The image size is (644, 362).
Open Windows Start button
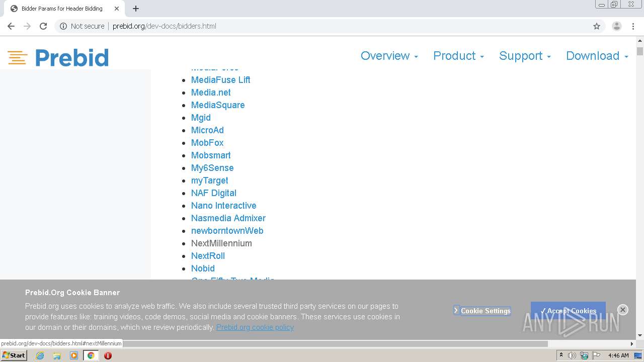[14, 355]
